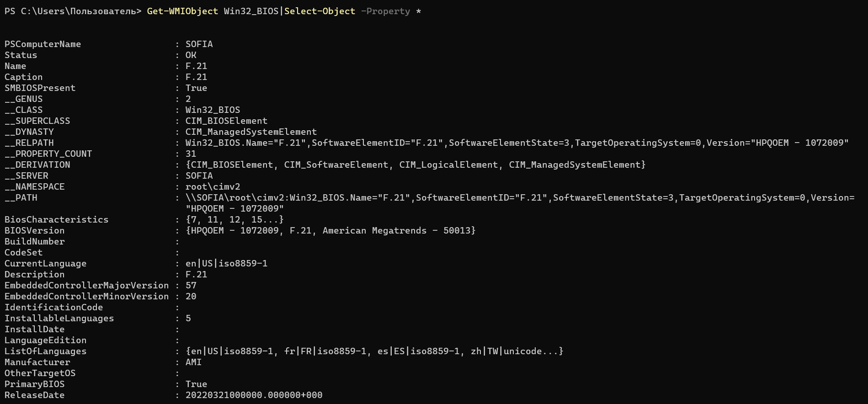
Task: Click the CurrentLanguage en|US|iso8859-1 value
Action: click(x=226, y=263)
